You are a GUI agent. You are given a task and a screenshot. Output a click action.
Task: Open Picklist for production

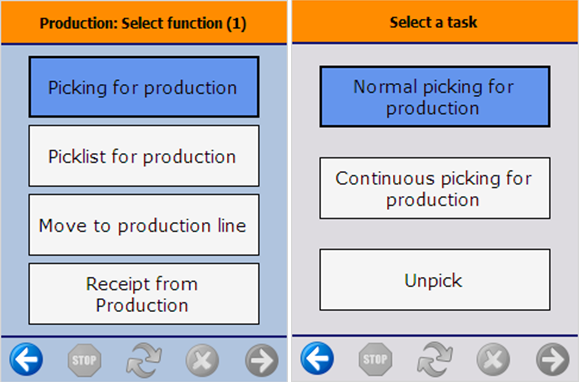click(x=144, y=156)
